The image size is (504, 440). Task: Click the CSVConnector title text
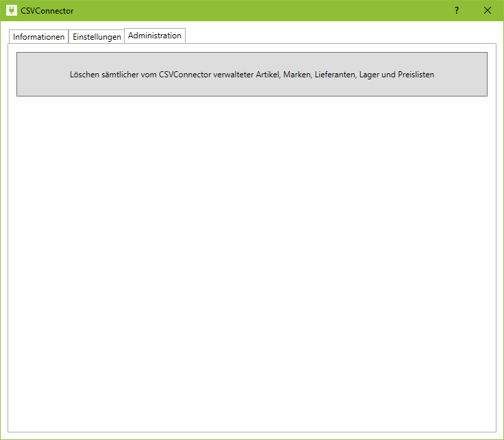47,11
